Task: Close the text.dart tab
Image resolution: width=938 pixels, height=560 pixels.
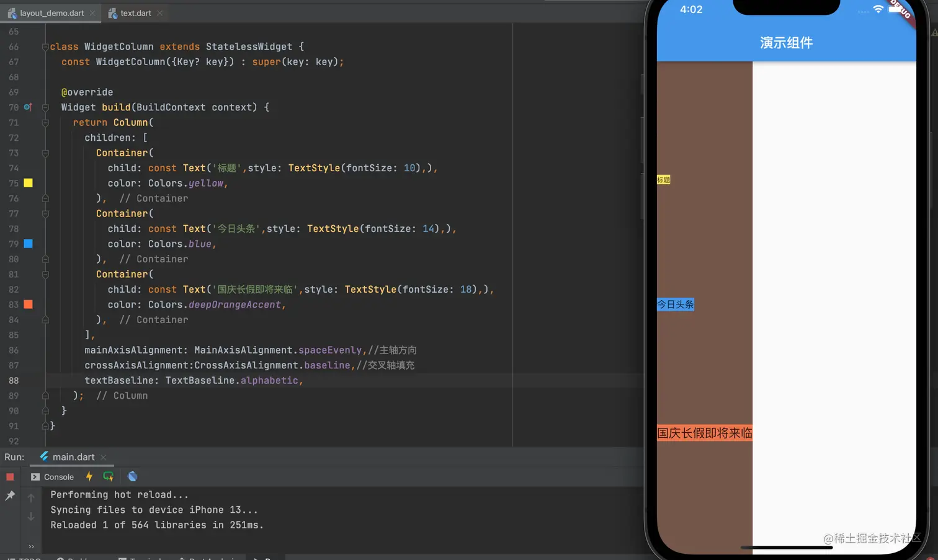Action: [159, 13]
